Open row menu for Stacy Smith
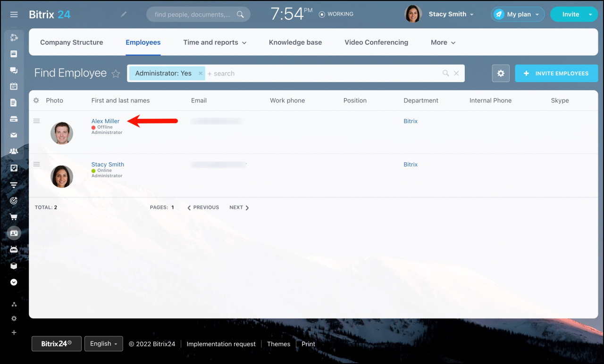The image size is (604, 364). 36,165
